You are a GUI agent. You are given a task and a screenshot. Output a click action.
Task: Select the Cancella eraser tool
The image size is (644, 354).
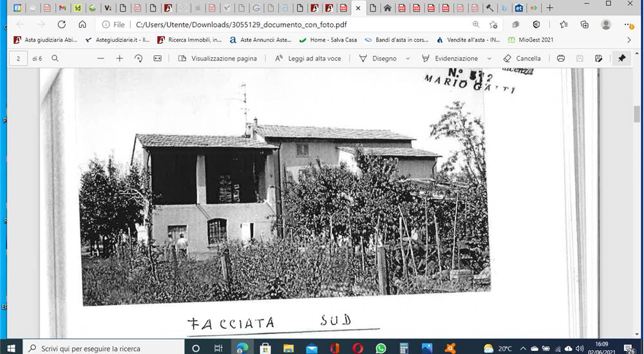click(x=522, y=59)
